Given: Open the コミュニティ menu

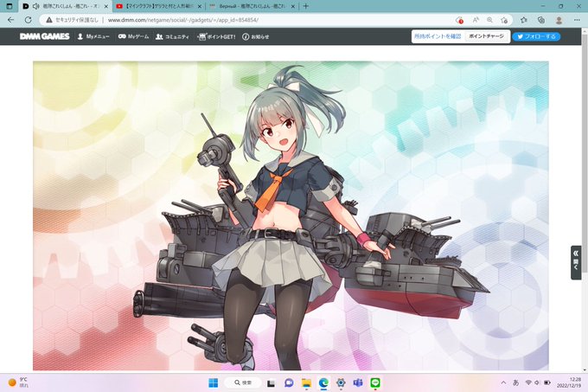Looking at the screenshot, I should (x=172, y=36).
